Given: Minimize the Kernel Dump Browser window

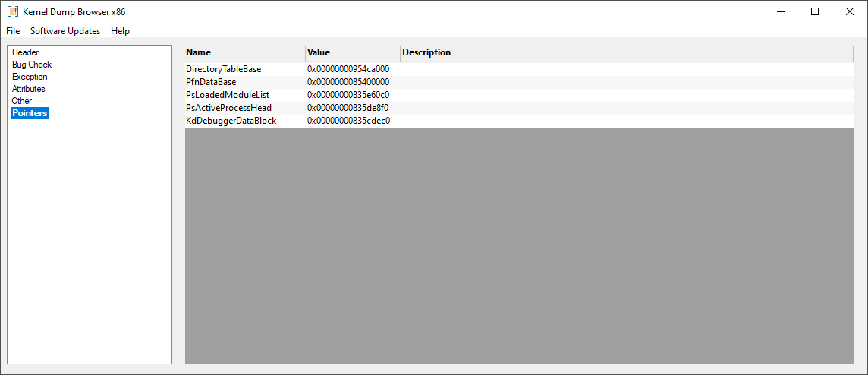Looking at the screenshot, I should pos(781,11).
